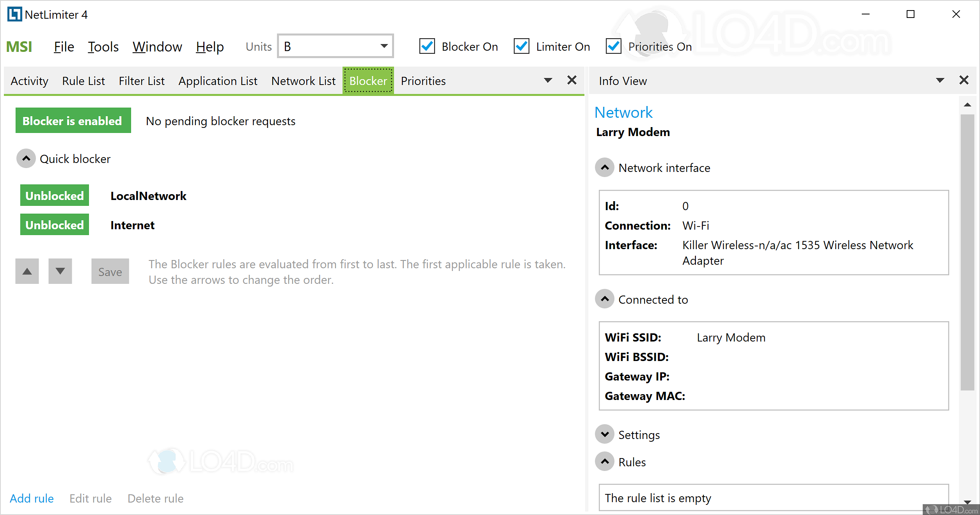
Task: Click the WiFi SSID Larry Modem value
Action: tap(731, 338)
